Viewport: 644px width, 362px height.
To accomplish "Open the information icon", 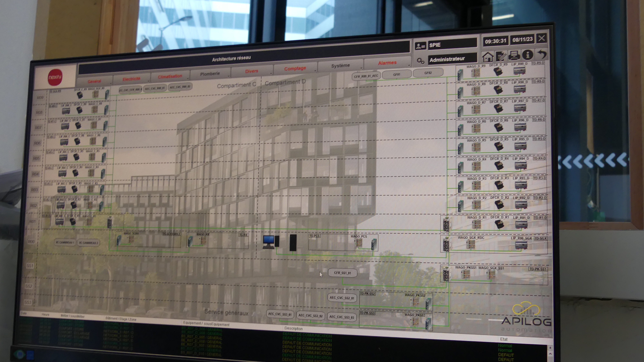I will 527,55.
